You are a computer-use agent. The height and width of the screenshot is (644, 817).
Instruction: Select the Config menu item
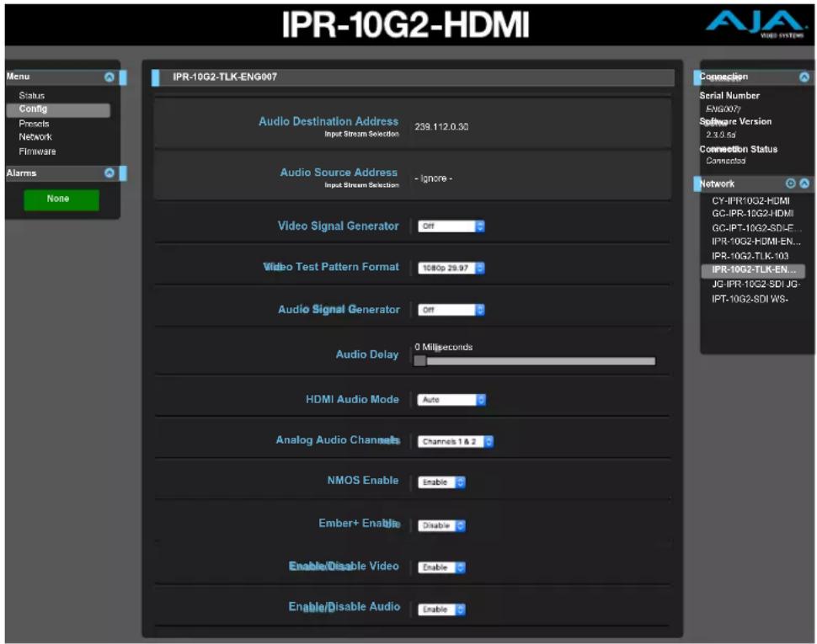58,109
